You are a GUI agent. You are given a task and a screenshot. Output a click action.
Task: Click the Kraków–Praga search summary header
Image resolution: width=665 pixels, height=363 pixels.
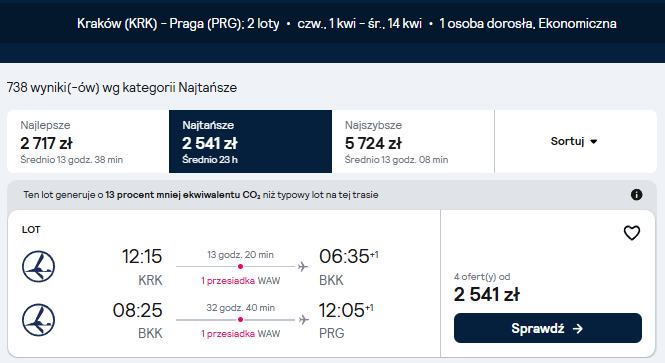[346, 23]
